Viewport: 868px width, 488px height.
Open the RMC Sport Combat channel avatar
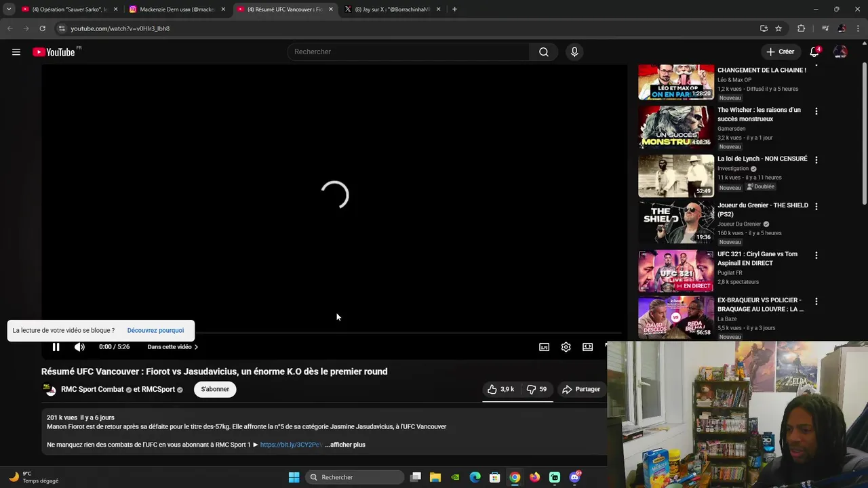tap(50, 390)
